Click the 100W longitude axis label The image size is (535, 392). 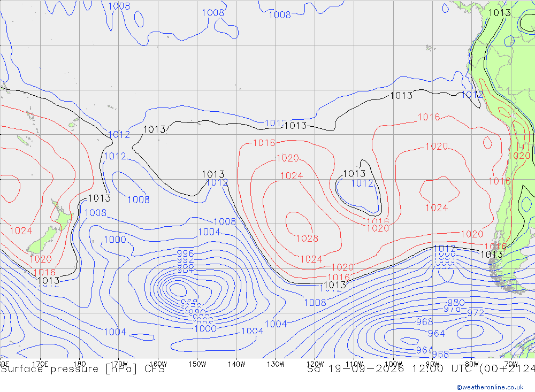(393, 364)
